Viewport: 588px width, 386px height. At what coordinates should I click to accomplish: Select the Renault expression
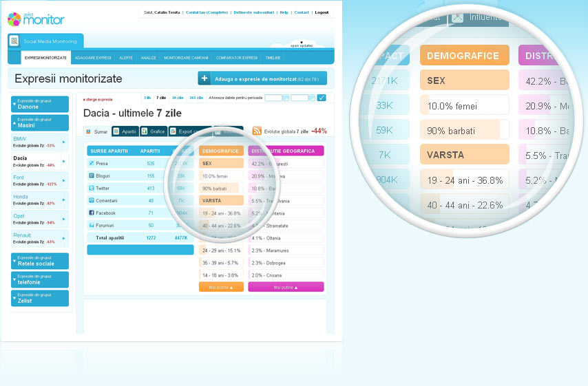[x=40, y=238]
